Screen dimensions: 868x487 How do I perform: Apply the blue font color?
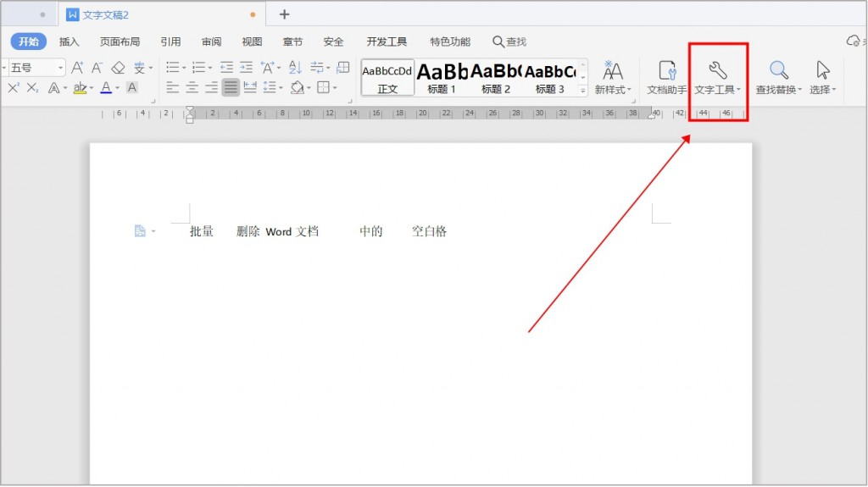coord(106,87)
